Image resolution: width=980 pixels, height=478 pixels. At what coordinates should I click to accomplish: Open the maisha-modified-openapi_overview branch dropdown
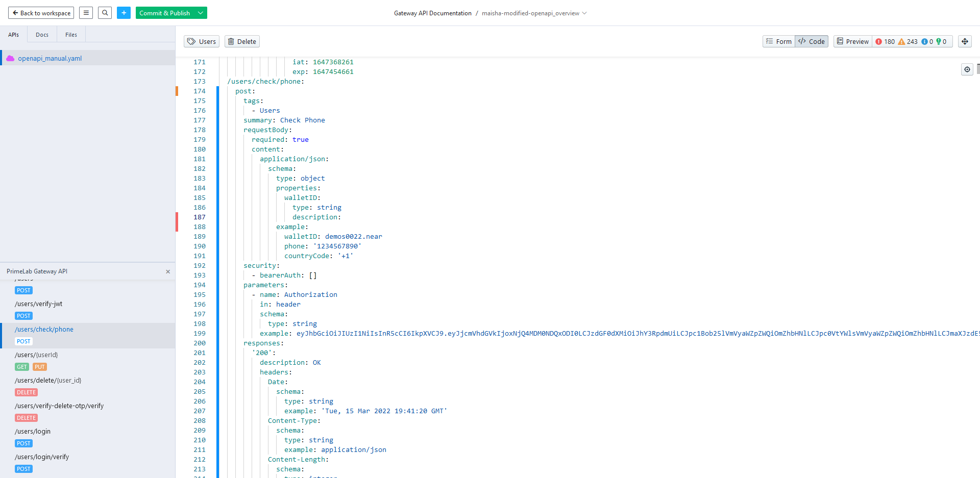click(x=534, y=13)
